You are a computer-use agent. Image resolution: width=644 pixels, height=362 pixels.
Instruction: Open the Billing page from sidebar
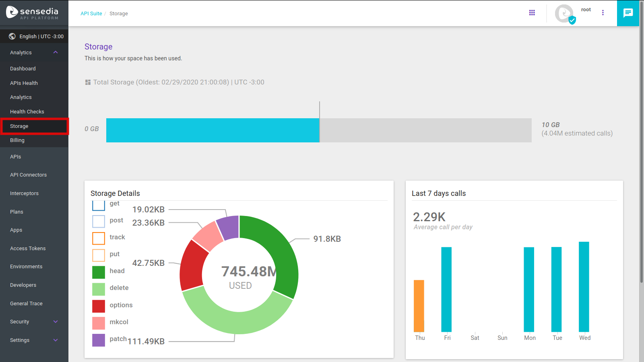pos(17,140)
